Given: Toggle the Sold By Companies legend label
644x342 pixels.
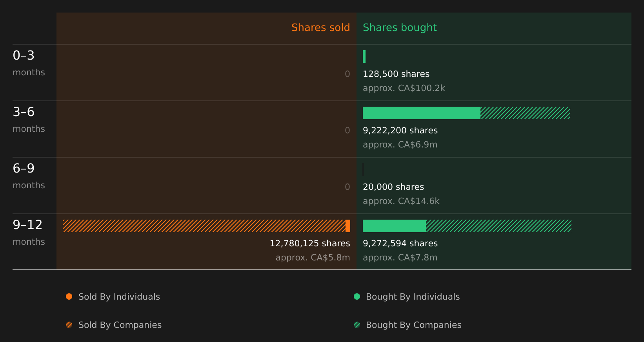Looking at the screenshot, I should click(x=120, y=325).
